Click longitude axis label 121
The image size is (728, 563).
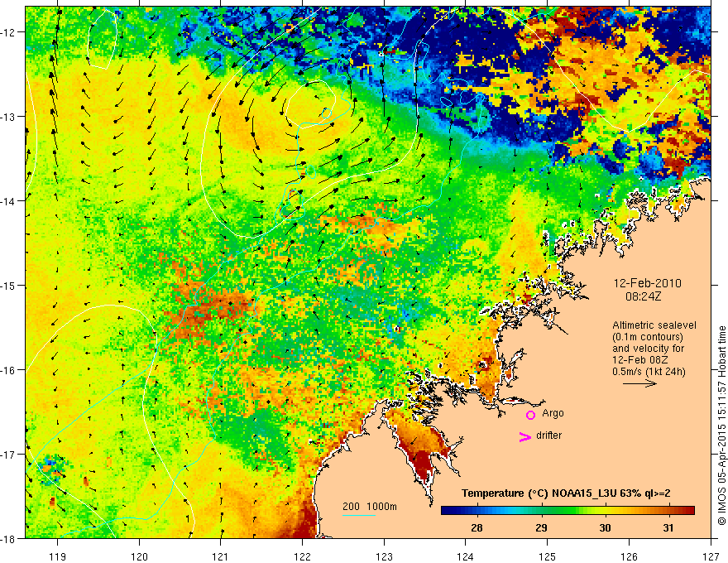coord(221,556)
